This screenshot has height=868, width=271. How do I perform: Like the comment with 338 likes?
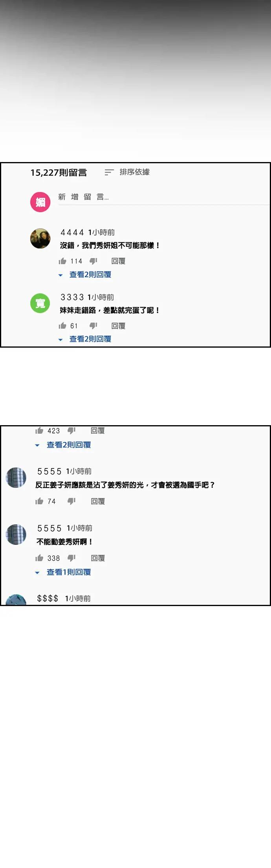pos(39,558)
